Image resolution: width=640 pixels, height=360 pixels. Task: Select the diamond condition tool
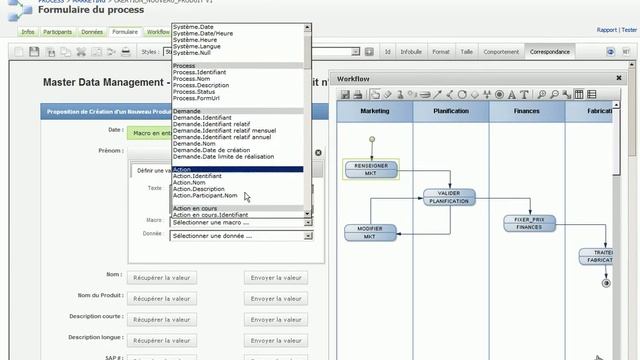pyautogui.click(x=475, y=95)
